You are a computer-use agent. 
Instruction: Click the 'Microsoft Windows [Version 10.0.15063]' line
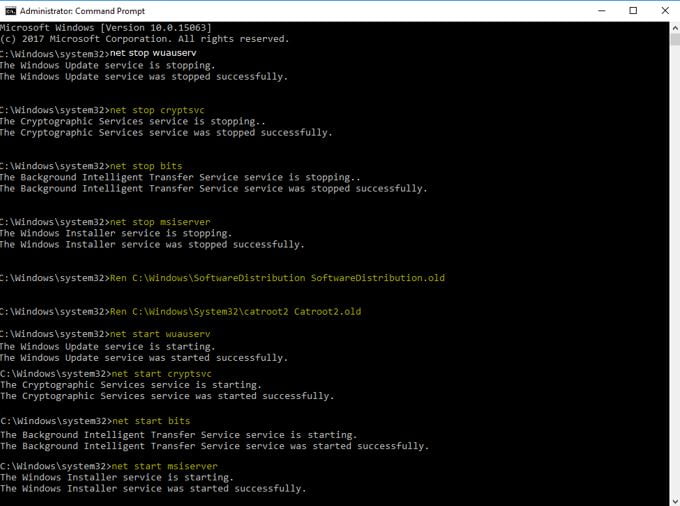[x=106, y=28]
